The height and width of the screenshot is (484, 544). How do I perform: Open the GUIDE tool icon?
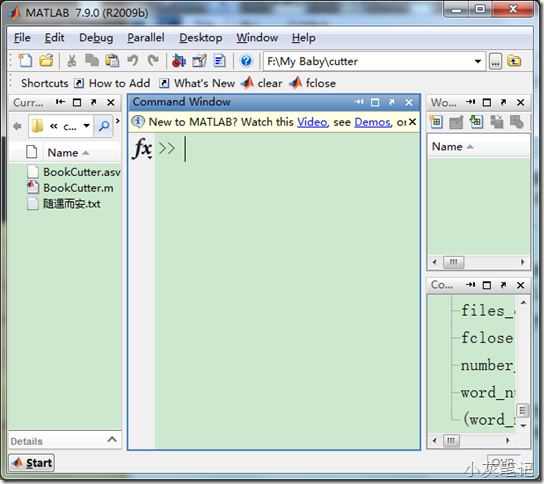click(199, 61)
